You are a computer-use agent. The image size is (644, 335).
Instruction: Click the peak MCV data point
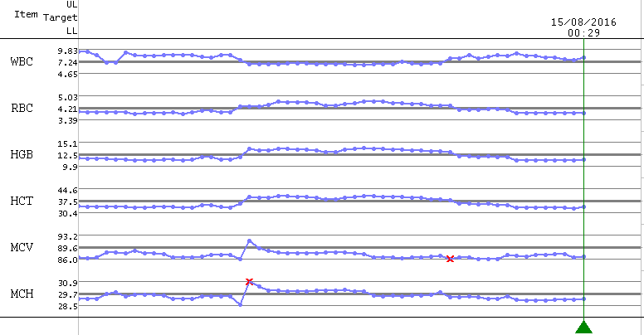click(x=249, y=241)
